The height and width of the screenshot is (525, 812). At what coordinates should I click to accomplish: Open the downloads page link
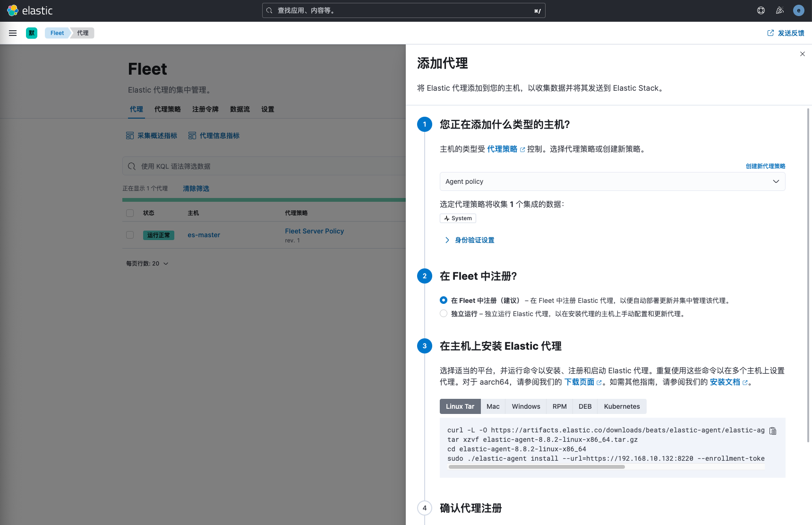(x=583, y=382)
